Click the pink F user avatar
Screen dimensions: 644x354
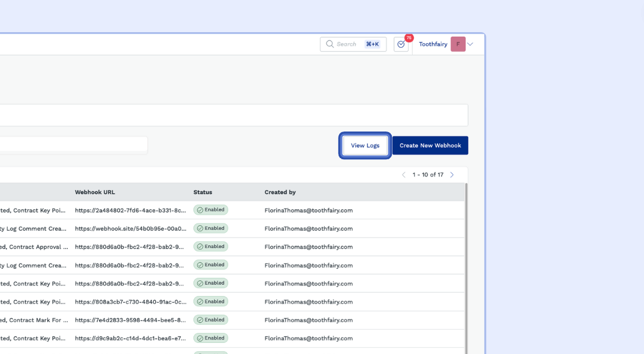coord(458,44)
